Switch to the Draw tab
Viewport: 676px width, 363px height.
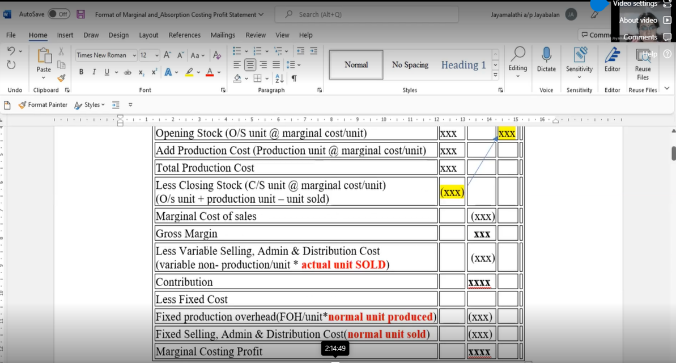click(91, 35)
